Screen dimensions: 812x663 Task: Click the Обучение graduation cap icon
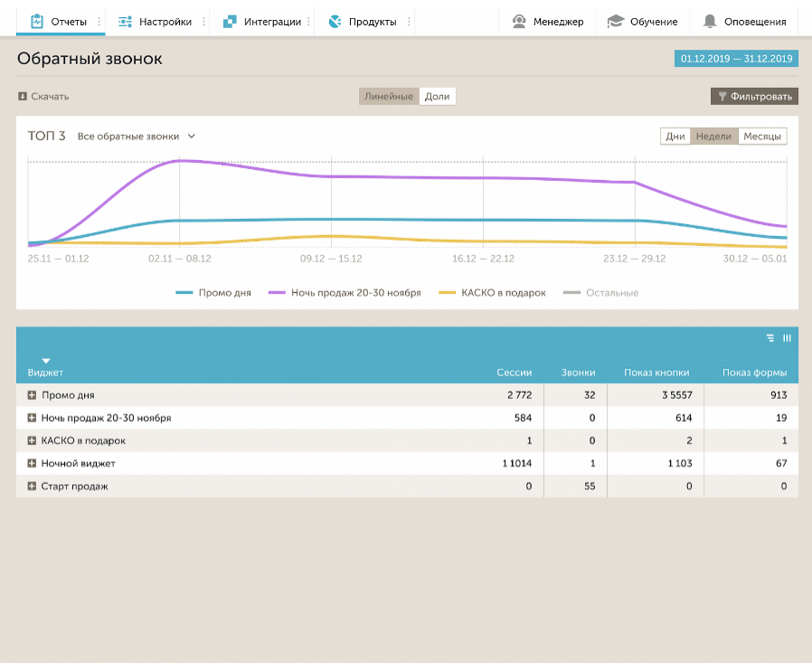[x=616, y=22]
